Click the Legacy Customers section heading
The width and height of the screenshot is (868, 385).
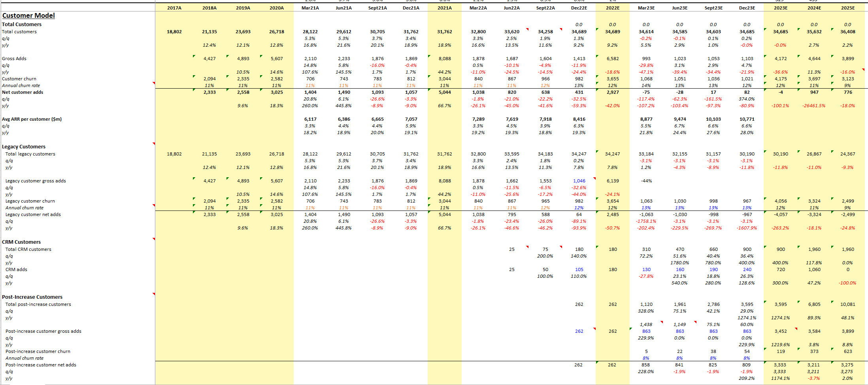[24, 147]
